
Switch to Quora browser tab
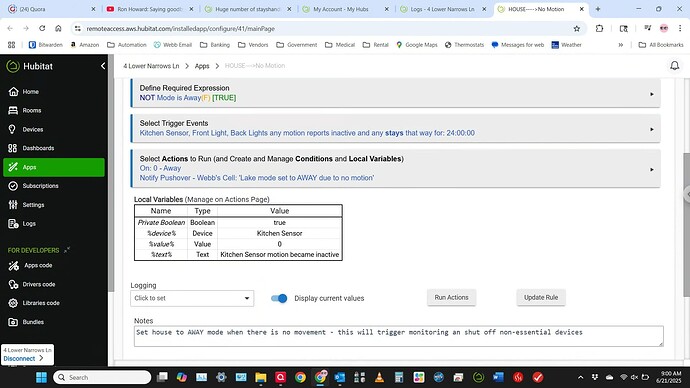tap(51, 9)
